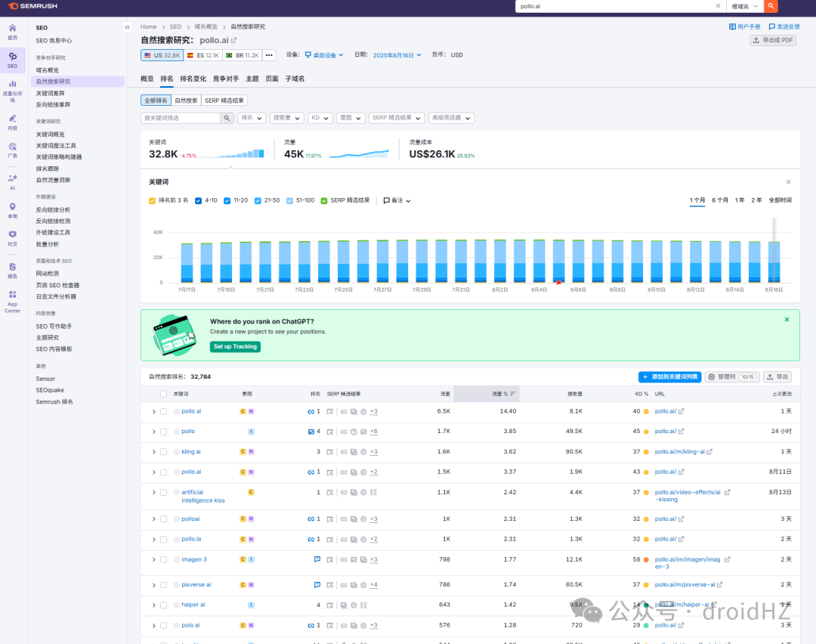Click the orange search button in the top bar
Screen dimensions: 816x644
[770, 6]
